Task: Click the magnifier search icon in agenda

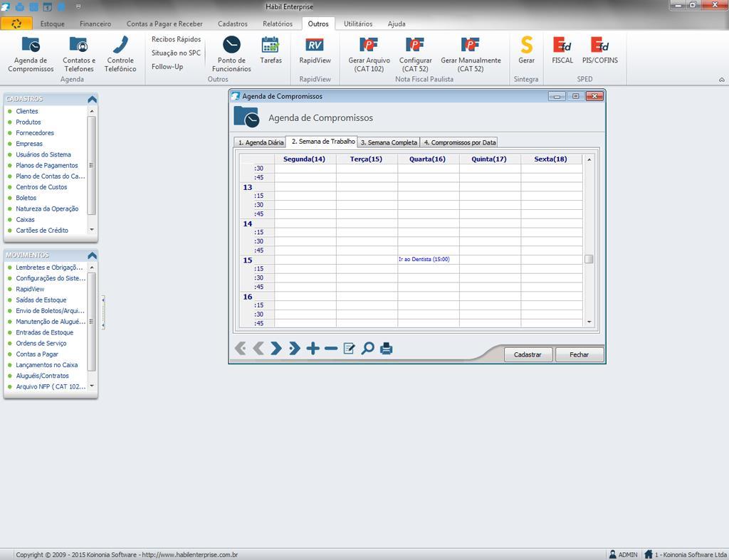Action: [x=368, y=348]
